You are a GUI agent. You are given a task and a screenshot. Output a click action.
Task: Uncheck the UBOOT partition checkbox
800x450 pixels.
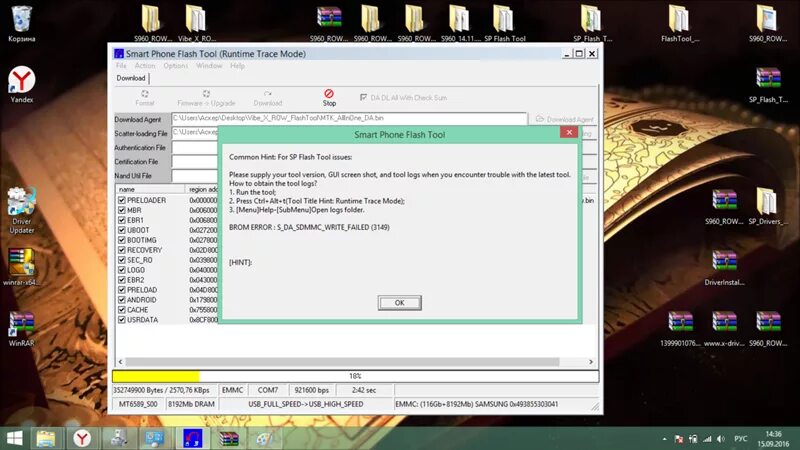(121, 230)
